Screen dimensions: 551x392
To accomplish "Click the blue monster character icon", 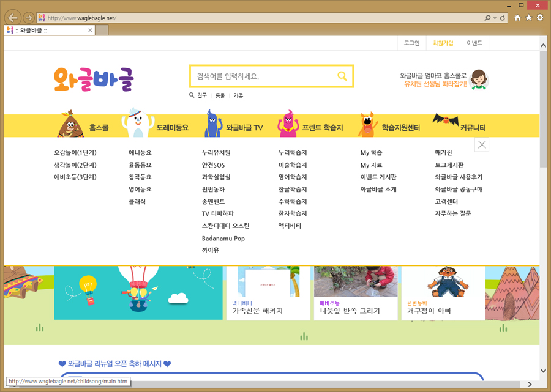I will tap(212, 123).
